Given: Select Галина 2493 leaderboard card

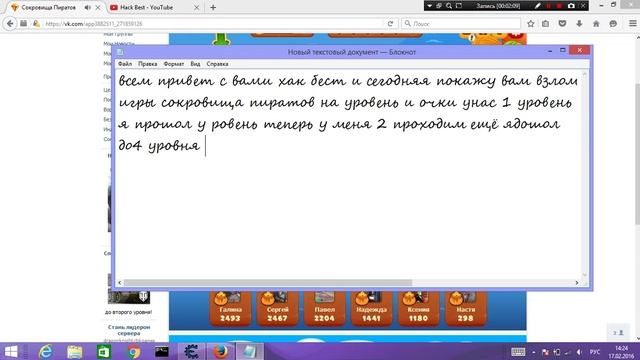Looking at the screenshot, I should click(x=230, y=309).
